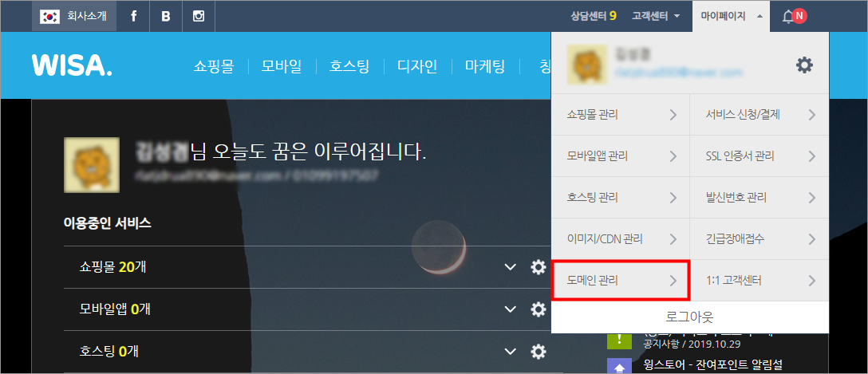Open the blog B icon link
This screenshot has width=868, height=374.
pos(165,16)
